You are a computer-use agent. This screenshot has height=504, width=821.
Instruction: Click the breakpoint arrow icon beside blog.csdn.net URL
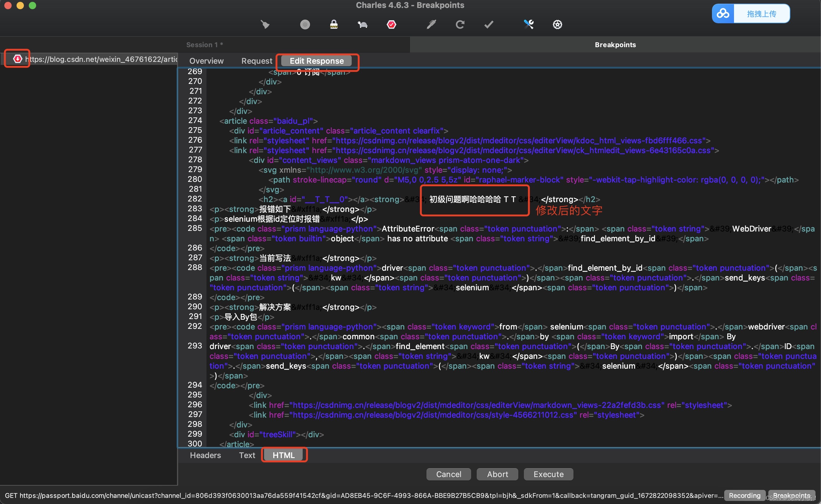click(x=18, y=59)
